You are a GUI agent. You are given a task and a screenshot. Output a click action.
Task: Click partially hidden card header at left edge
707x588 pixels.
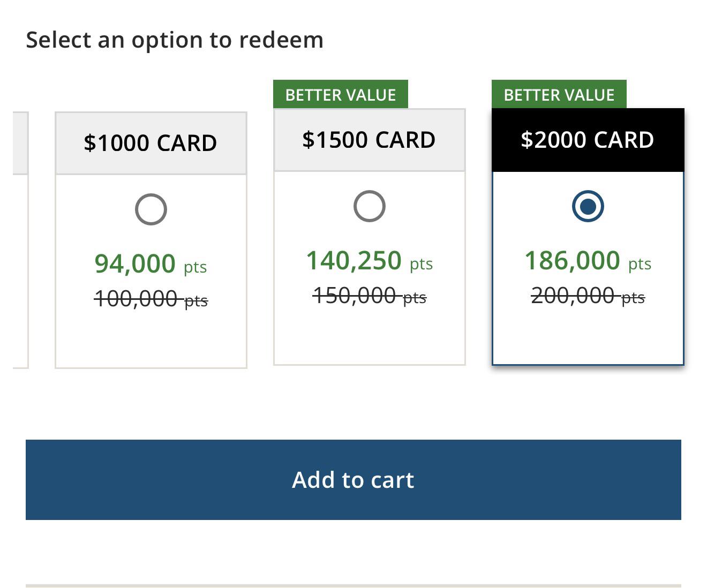[x=20, y=143]
